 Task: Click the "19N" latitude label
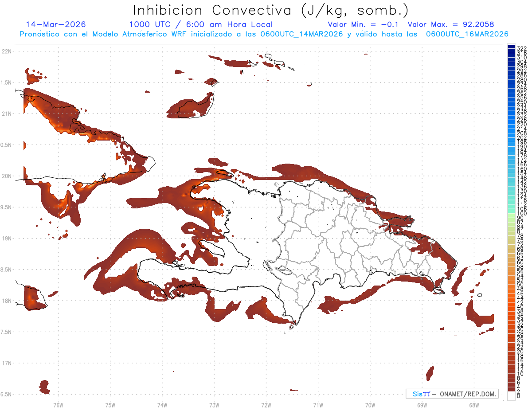pyautogui.click(x=6, y=238)
